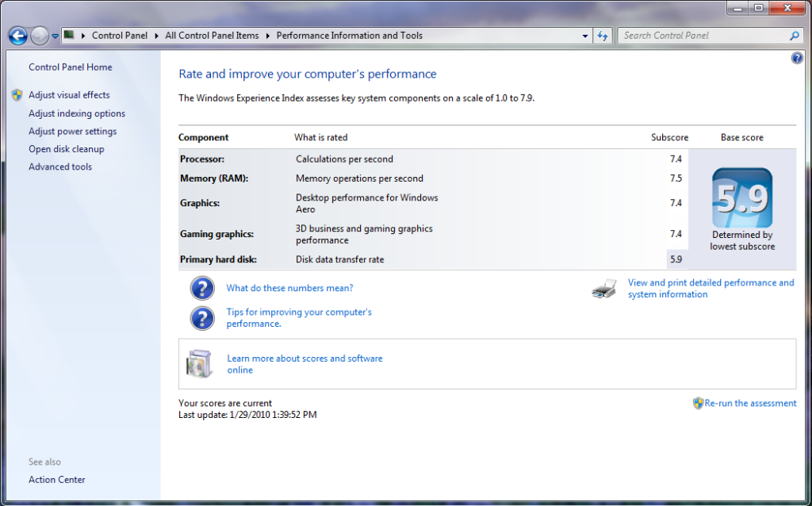Re-run the assessment
This screenshot has width=812, height=506.
[x=749, y=403]
